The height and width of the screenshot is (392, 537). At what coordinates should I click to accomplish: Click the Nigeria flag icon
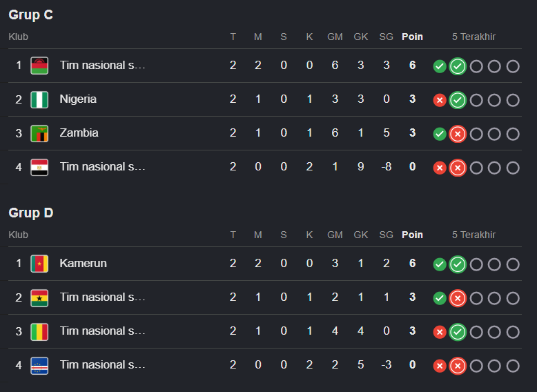click(x=39, y=99)
